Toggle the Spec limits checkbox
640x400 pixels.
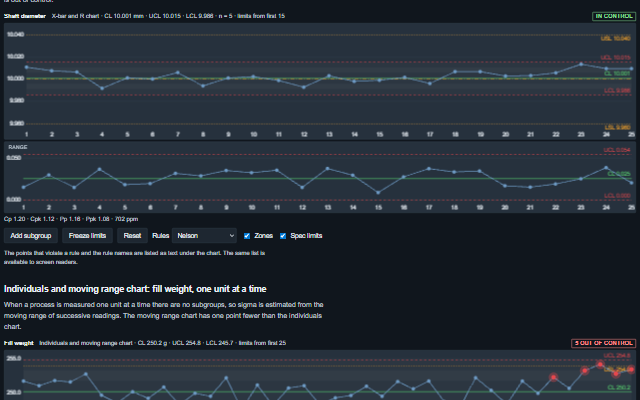point(283,236)
